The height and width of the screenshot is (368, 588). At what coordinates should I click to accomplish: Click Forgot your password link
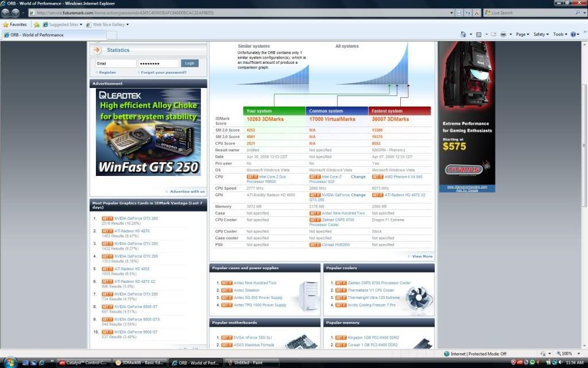click(x=164, y=72)
